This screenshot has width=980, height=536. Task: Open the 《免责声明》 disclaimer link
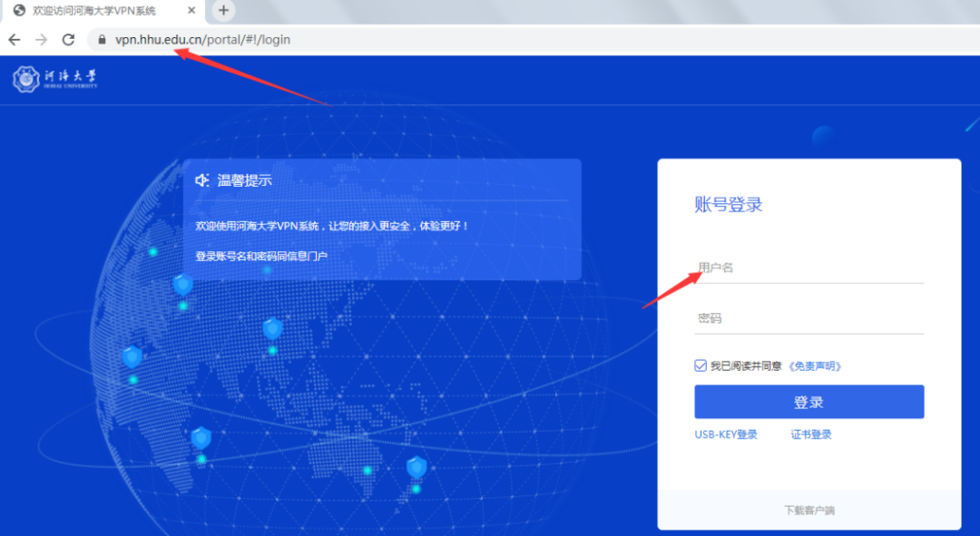(x=817, y=365)
